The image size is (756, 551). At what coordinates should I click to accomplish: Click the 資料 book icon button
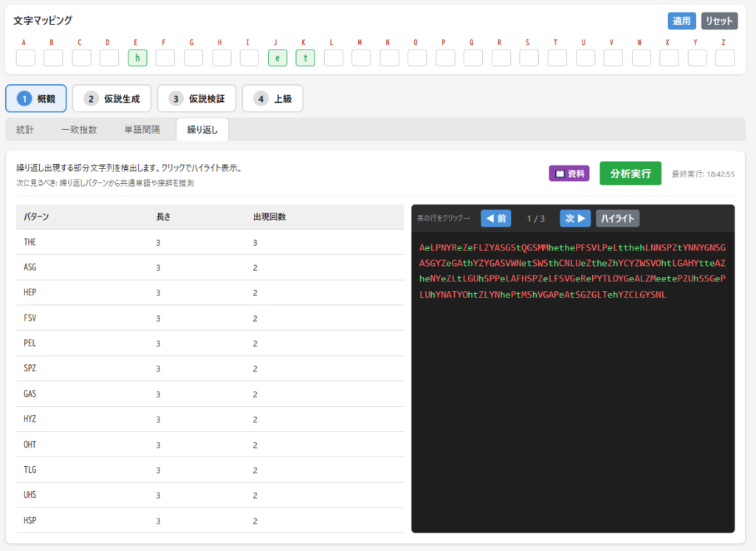568,174
